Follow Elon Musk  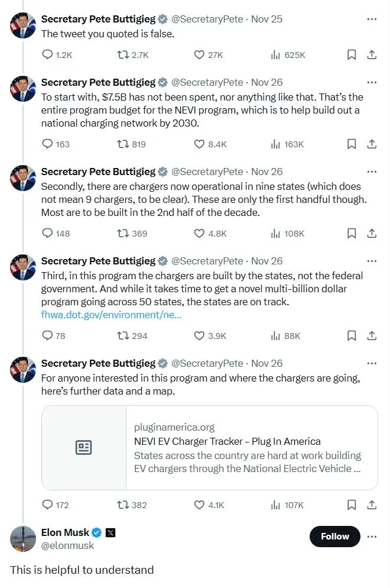click(334, 537)
